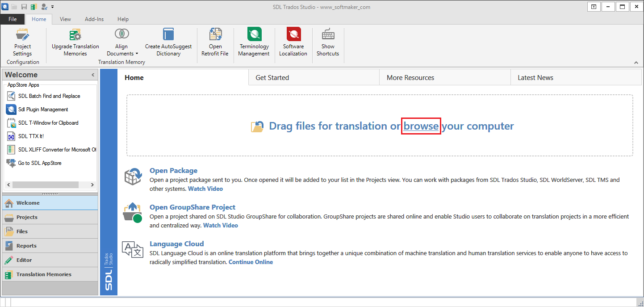Click the AppStore Apps horizontal scrollbar thumb
Viewport: 644px width, 307px height.
[x=45, y=185]
